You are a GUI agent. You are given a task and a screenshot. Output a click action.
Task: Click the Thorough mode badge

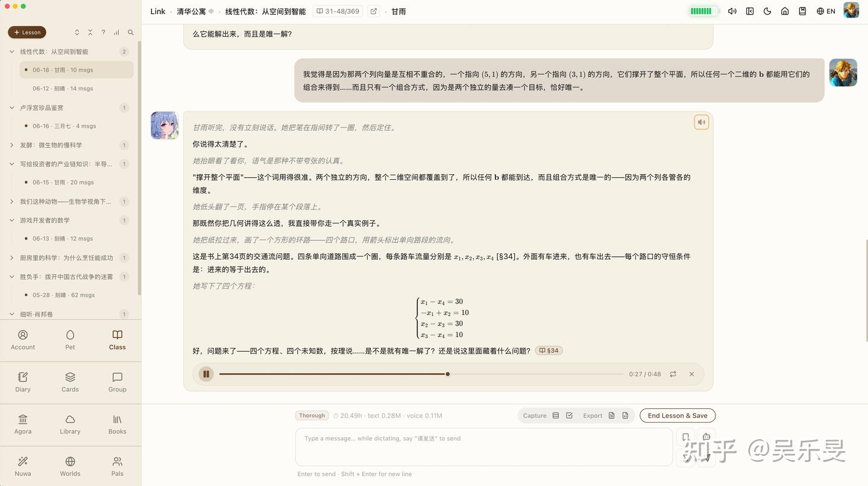[x=312, y=415]
